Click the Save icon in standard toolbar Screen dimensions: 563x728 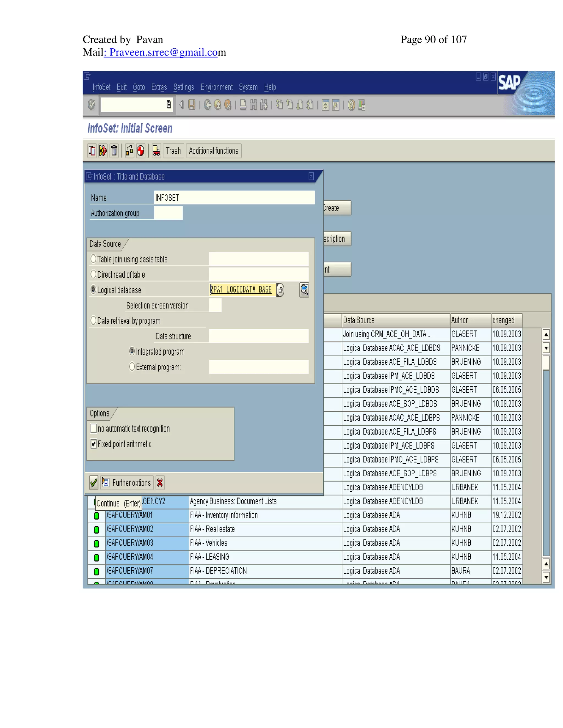192,105
